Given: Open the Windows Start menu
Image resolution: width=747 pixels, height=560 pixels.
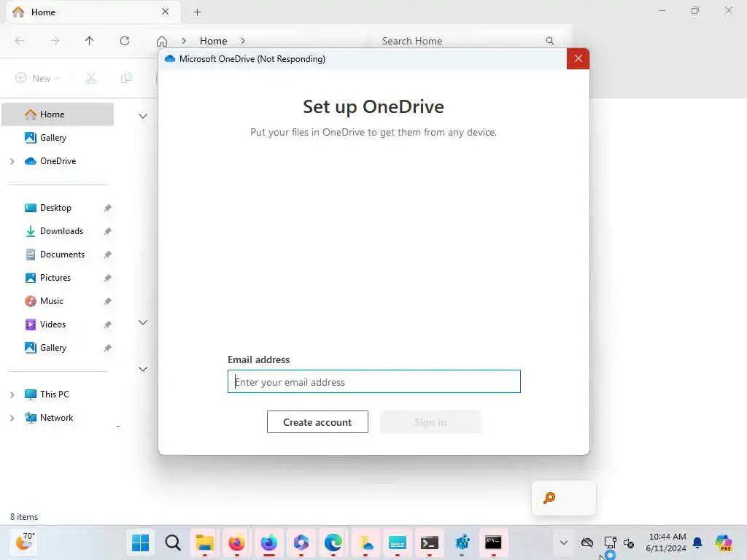Looking at the screenshot, I should click(x=140, y=542).
